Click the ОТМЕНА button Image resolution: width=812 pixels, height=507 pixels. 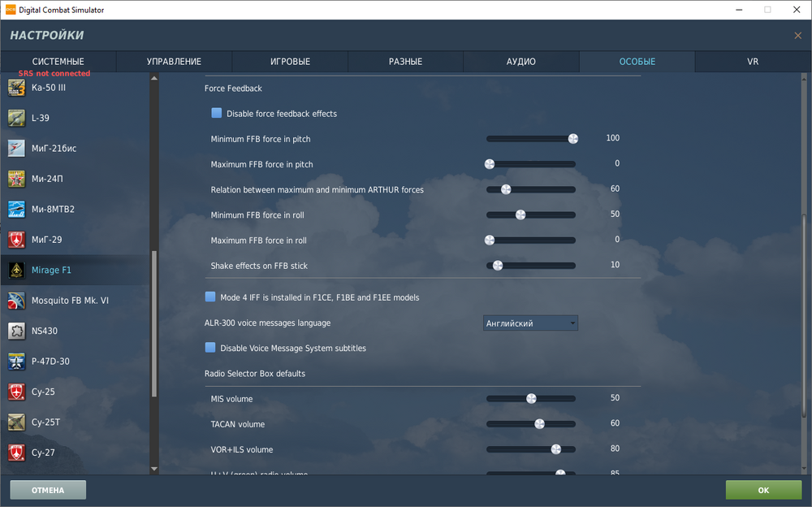(48, 490)
